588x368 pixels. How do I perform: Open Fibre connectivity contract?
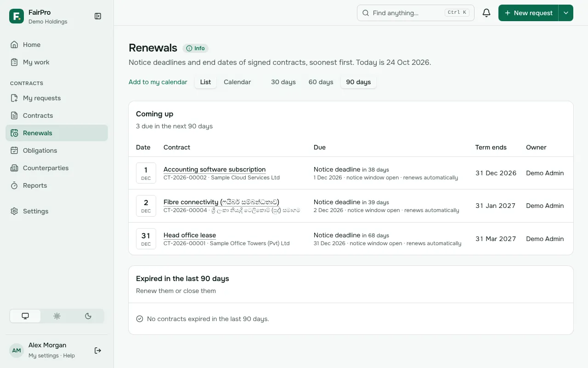(x=221, y=202)
